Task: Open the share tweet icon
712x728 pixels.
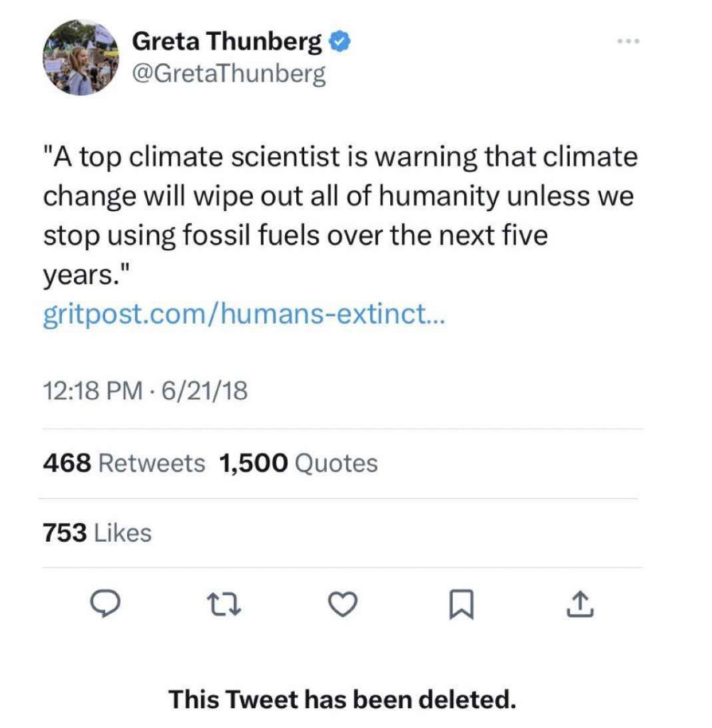Action: coord(580,604)
